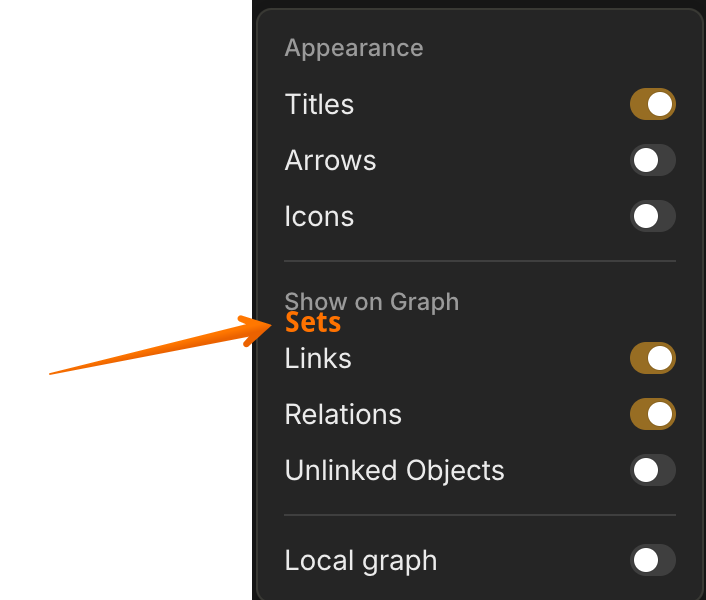Select the Icons option label
This screenshot has height=600, width=706.
pyautogui.click(x=319, y=217)
